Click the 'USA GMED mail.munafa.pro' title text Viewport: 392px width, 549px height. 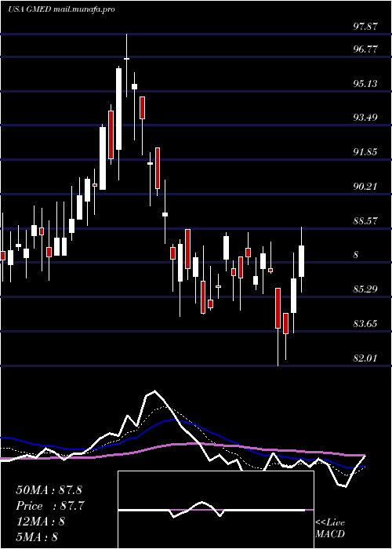[61, 9]
